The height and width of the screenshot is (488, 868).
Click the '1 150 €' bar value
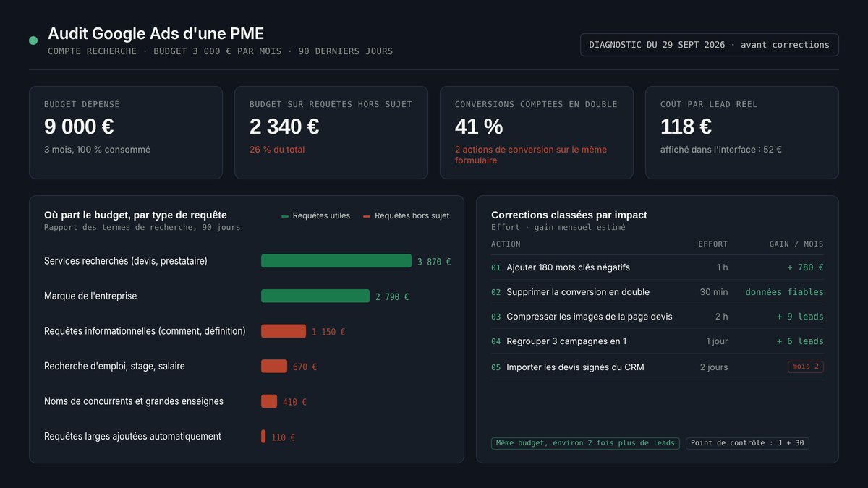[x=328, y=332]
